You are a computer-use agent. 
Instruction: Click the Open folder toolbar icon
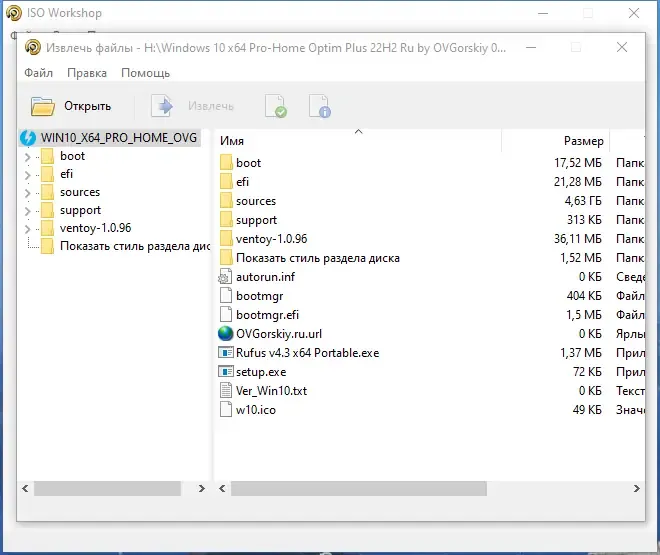[x=43, y=106]
